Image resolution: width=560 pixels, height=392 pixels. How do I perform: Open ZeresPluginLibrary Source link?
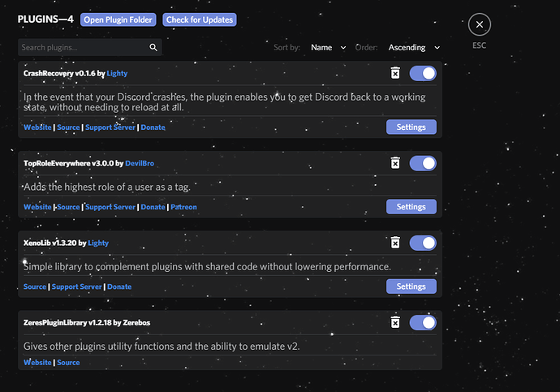tap(68, 362)
